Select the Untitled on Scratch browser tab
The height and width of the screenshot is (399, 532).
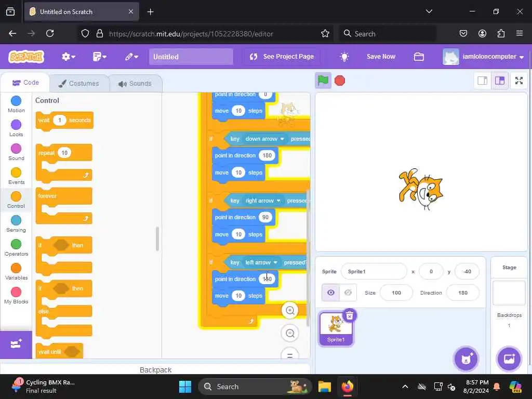(x=82, y=11)
